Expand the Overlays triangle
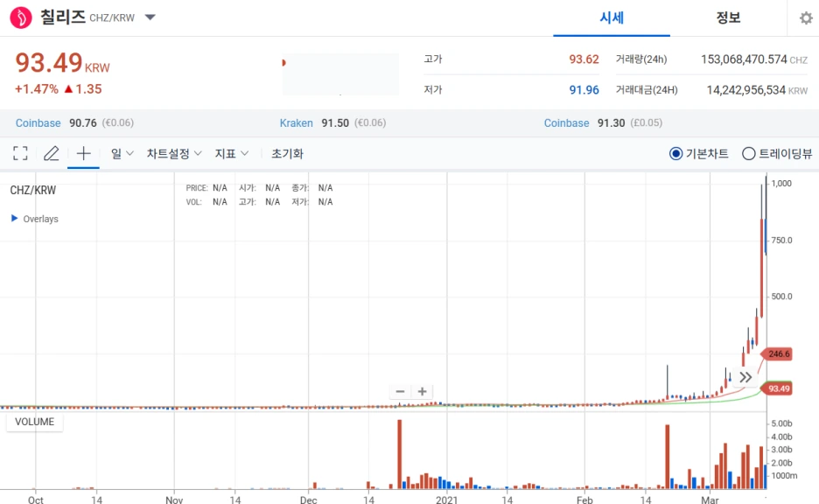Viewport: 819px width, 504px height. click(x=15, y=219)
